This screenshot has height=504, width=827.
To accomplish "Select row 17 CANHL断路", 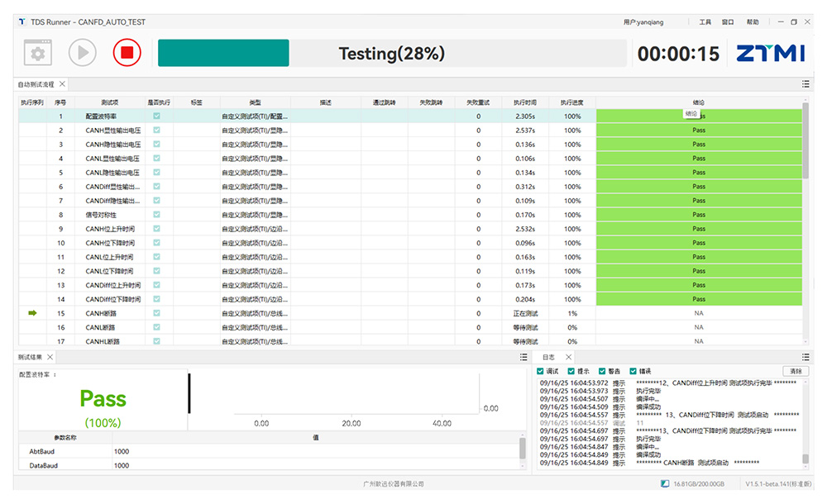I will click(410, 340).
